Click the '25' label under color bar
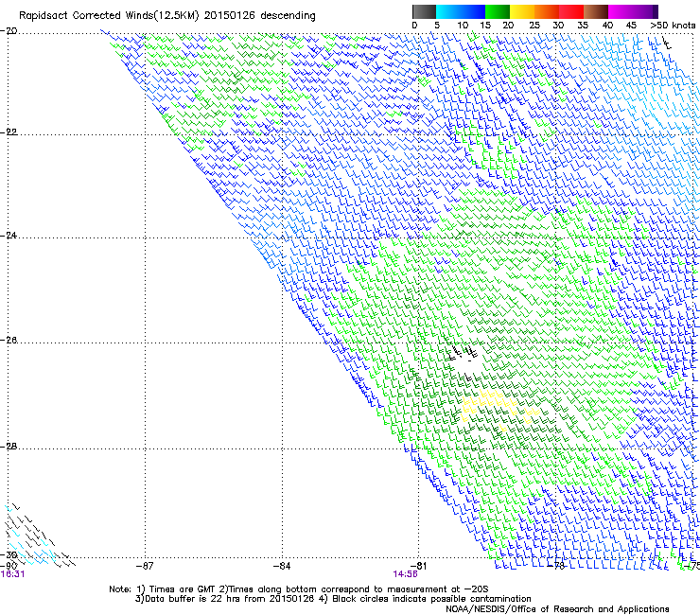 coord(534,26)
